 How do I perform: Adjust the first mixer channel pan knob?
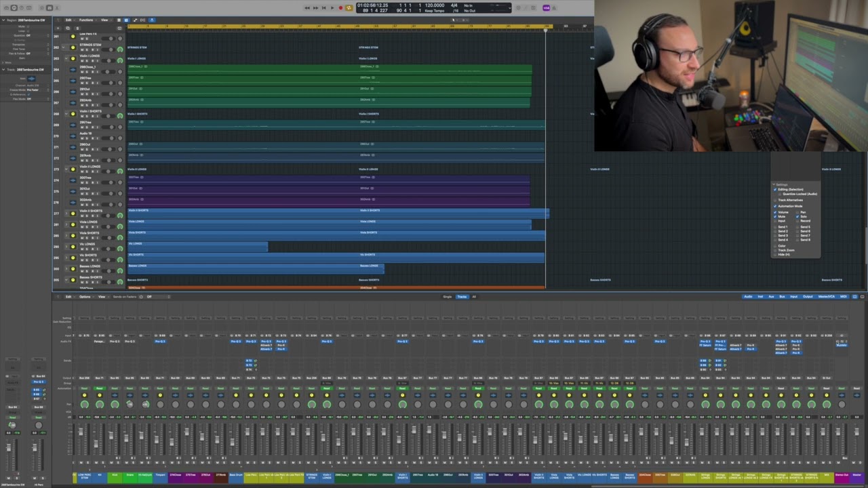84,405
